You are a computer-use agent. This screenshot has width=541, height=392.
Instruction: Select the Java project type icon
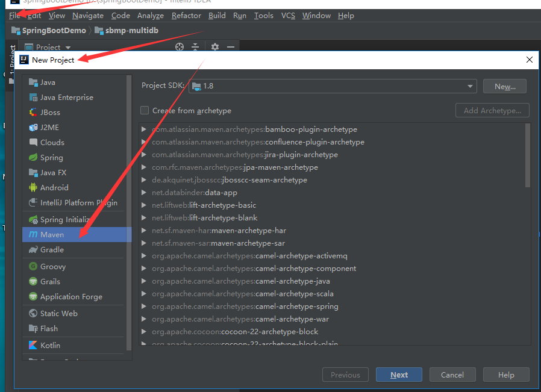point(33,82)
